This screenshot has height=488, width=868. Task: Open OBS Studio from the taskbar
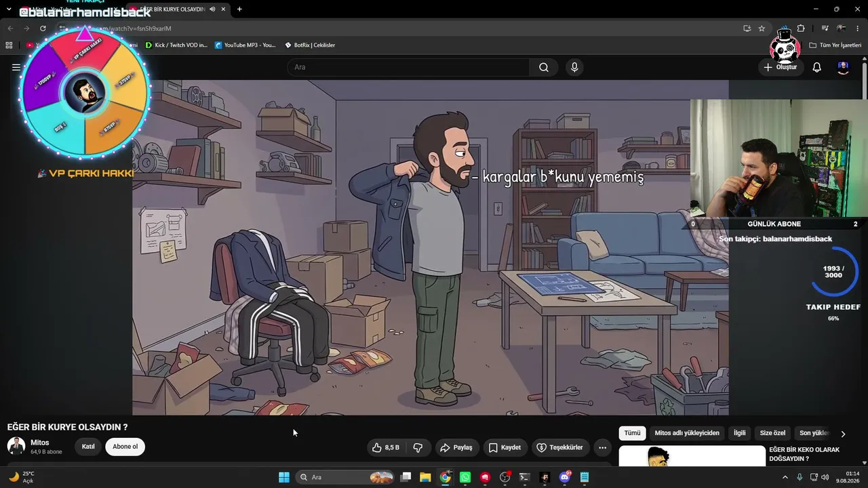(x=505, y=477)
